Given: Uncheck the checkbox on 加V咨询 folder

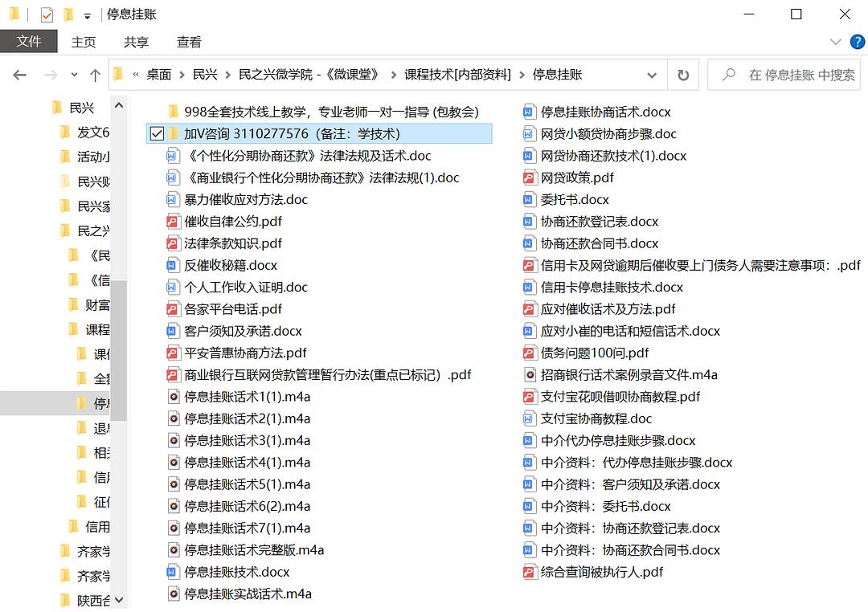Looking at the screenshot, I should [x=156, y=133].
